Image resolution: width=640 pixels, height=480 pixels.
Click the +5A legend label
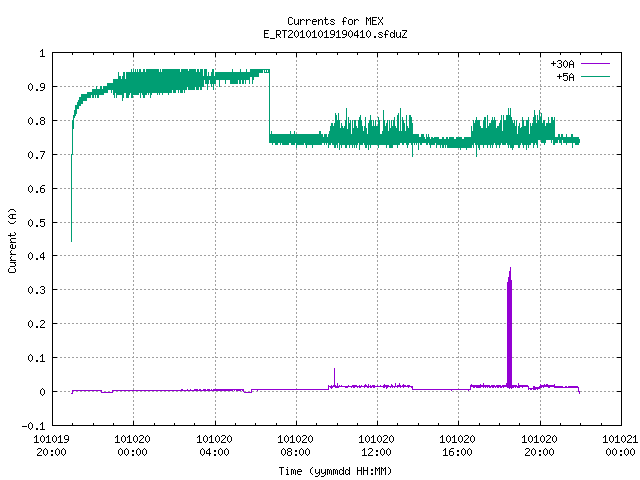[565, 77]
